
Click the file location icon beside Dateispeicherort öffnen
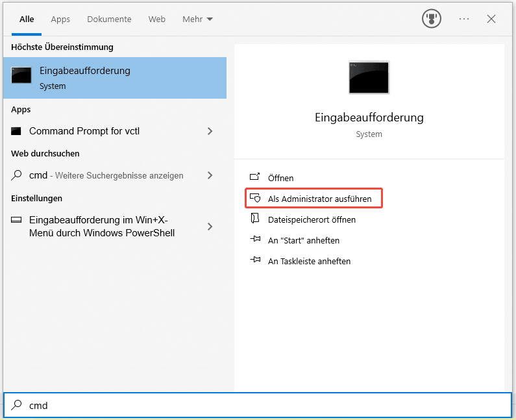(x=255, y=218)
